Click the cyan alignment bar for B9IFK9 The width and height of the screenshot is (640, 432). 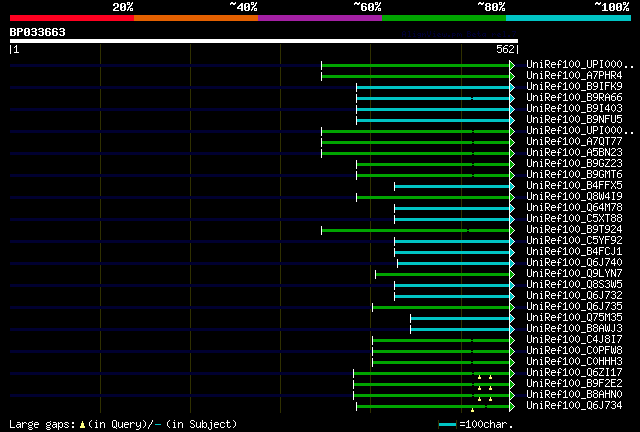pyautogui.click(x=433, y=87)
